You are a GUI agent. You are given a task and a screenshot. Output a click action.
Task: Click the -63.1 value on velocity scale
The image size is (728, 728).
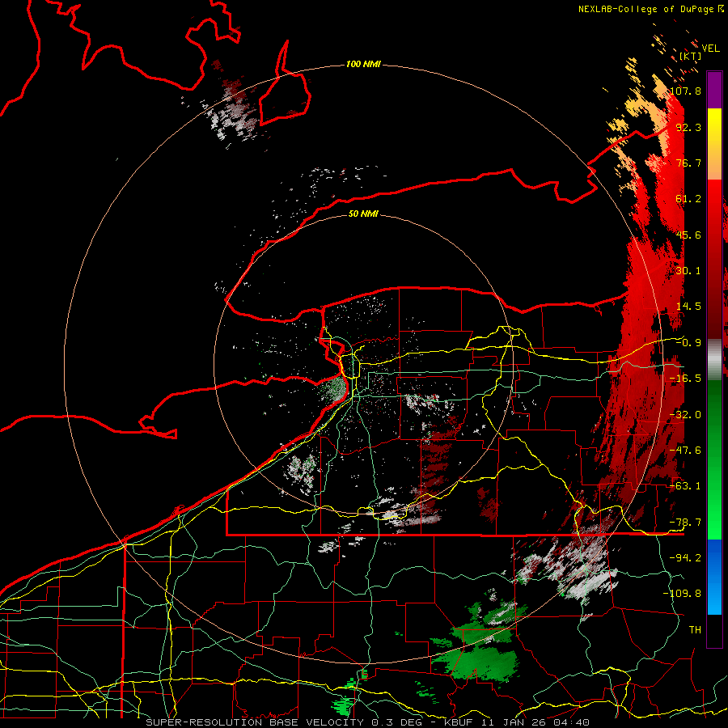coord(685,486)
